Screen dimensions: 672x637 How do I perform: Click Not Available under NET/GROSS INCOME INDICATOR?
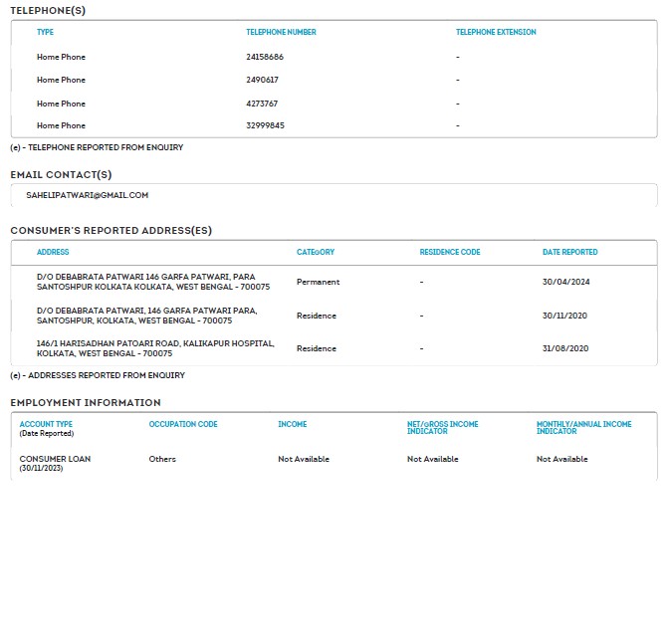(433, 459)
